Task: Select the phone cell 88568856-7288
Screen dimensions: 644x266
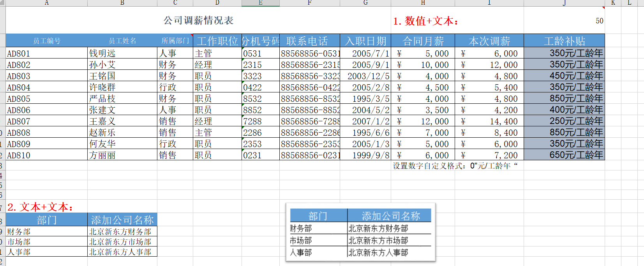Action: click(310, 121)
